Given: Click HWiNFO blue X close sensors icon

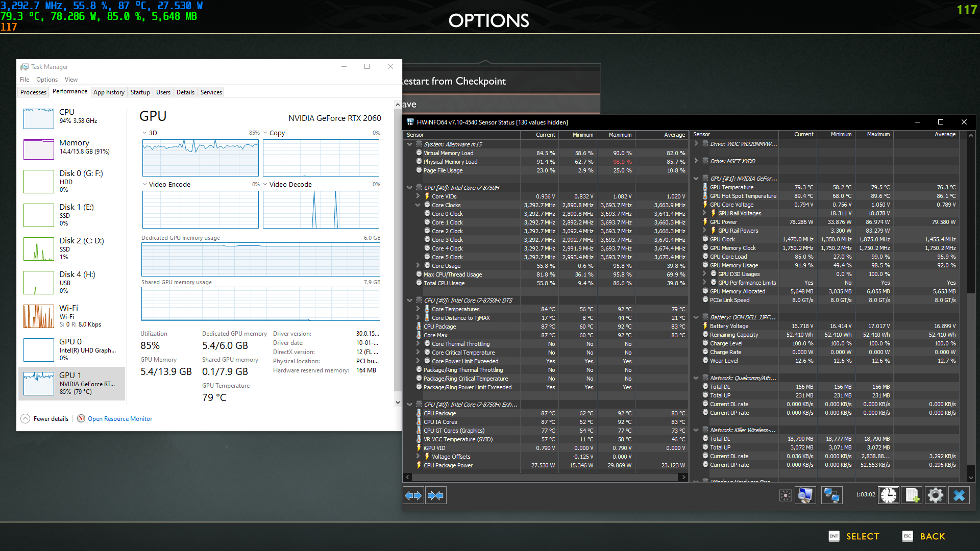Looking at the screenshot, I should (959, 495).
